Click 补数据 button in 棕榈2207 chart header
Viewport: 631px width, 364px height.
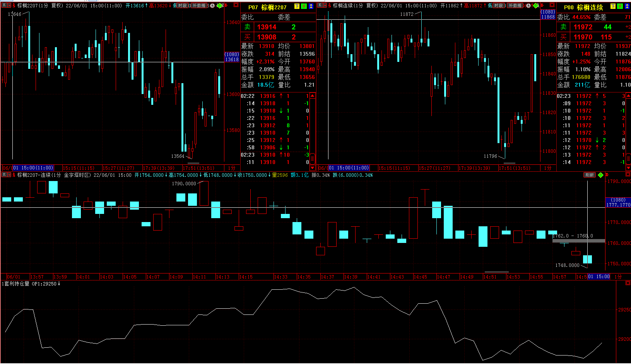point(199,6)
